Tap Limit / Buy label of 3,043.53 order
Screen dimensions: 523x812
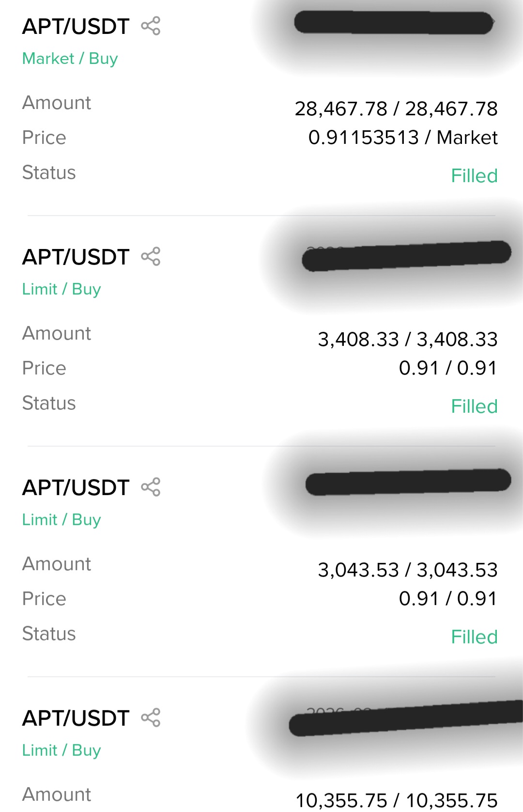(x=62, y=520)
